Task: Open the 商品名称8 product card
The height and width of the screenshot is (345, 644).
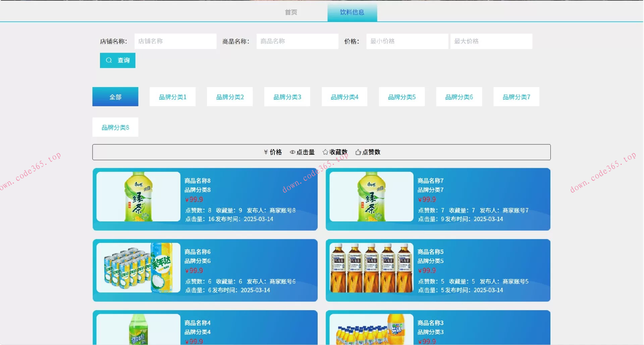Action: (205, 199)
